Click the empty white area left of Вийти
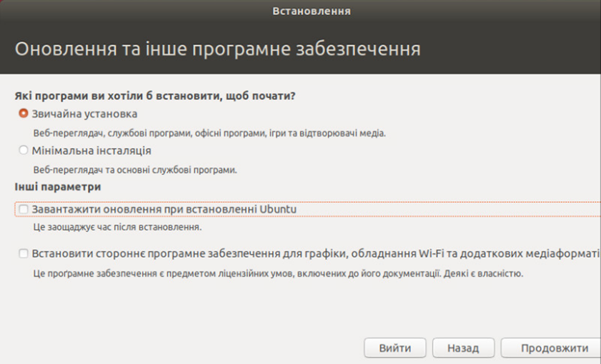This screenshot has width=601, height=364. click(179, 335)
